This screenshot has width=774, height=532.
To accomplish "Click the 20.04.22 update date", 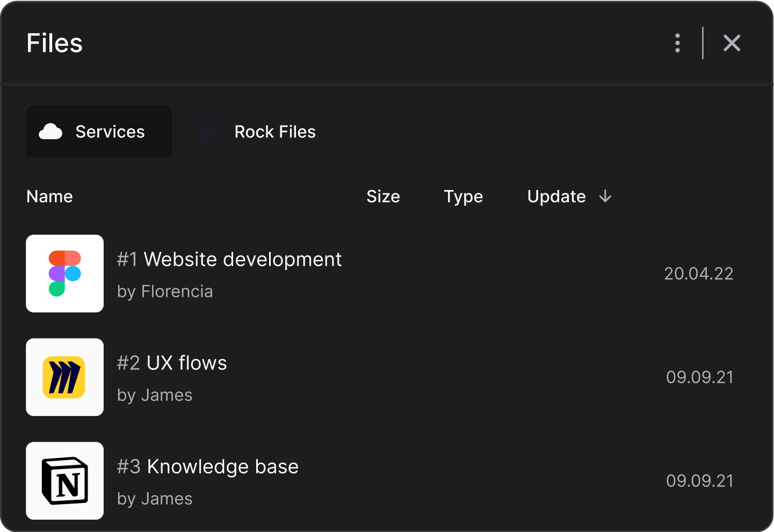I will 698,274.
